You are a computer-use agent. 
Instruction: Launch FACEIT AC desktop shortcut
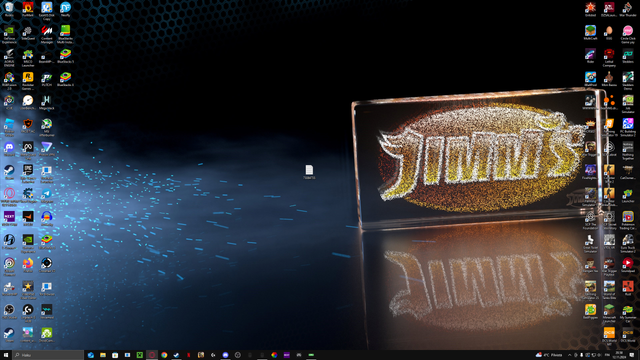[28, 124]
